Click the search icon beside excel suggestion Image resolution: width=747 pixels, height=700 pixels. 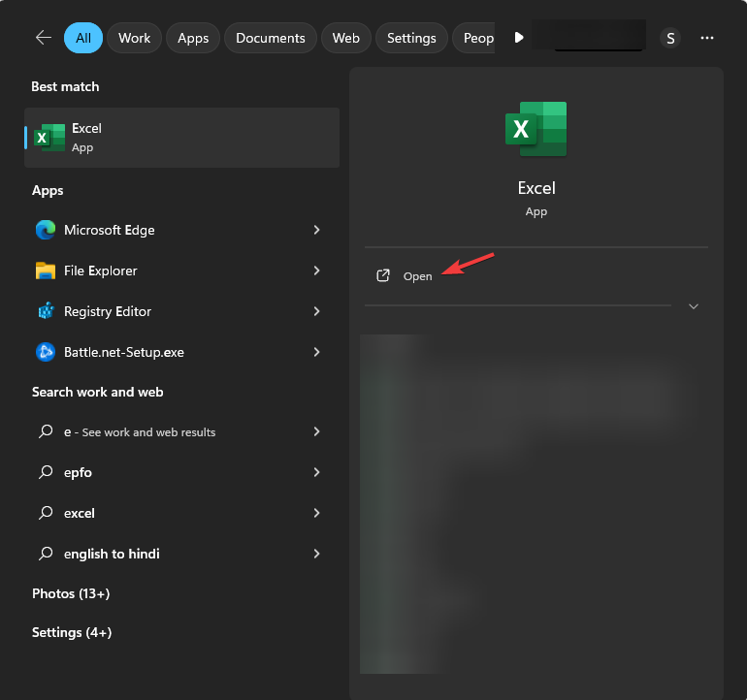[46, 512]
